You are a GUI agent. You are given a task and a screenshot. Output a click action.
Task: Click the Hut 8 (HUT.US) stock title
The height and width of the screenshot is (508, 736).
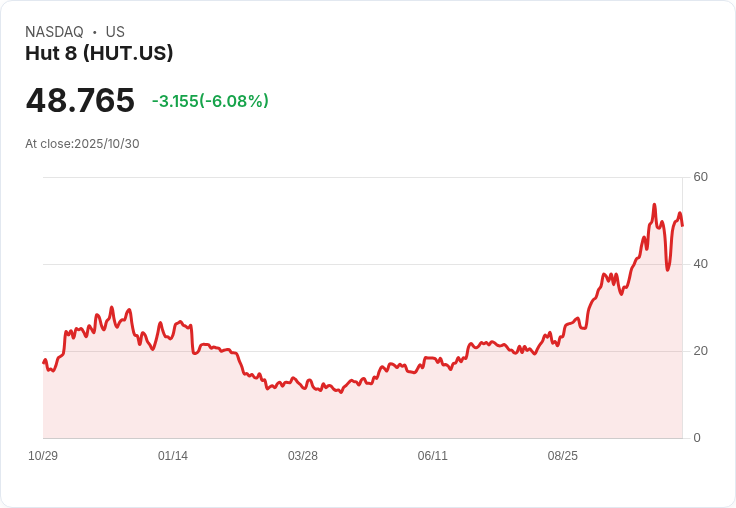pyautogui.click(x=99, y=54)
